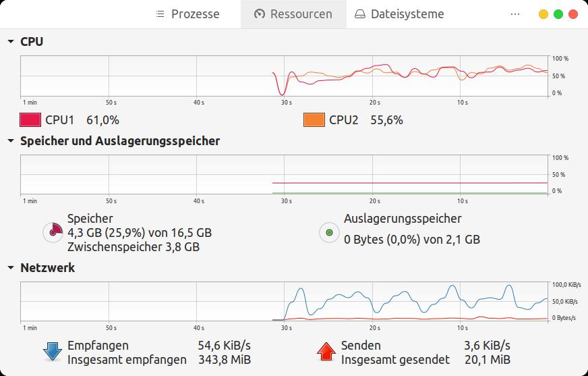Click the swap usage circle icon
The height and width of the screenshot is (376, 588).
[328, 232]
